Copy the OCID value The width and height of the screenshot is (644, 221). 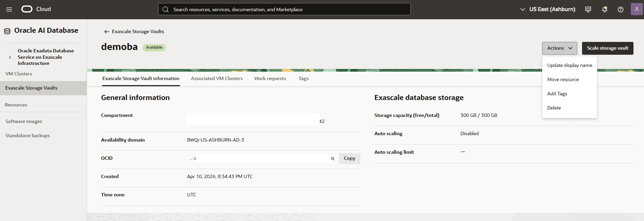click(x=349, y=158)
